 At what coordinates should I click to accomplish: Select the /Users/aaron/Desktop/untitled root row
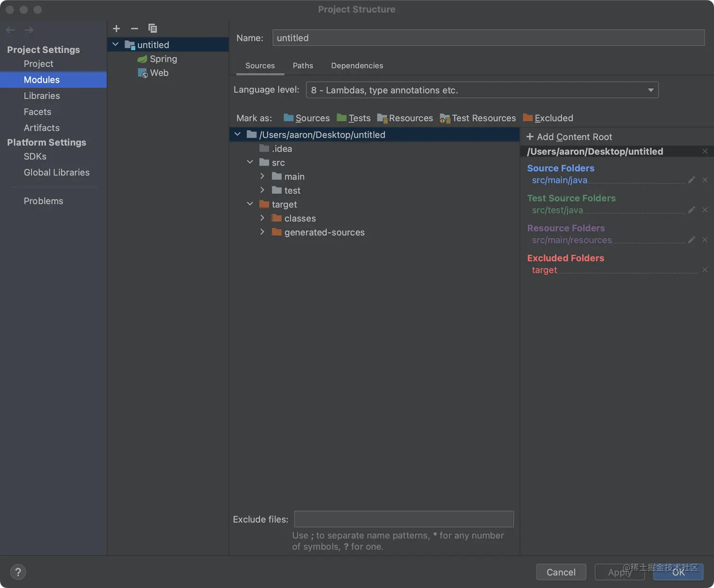point(374,134)
